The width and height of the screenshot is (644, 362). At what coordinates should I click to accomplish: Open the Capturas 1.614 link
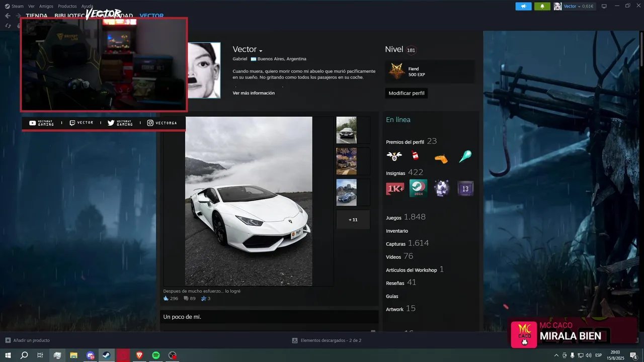click(x=408, y=243)
